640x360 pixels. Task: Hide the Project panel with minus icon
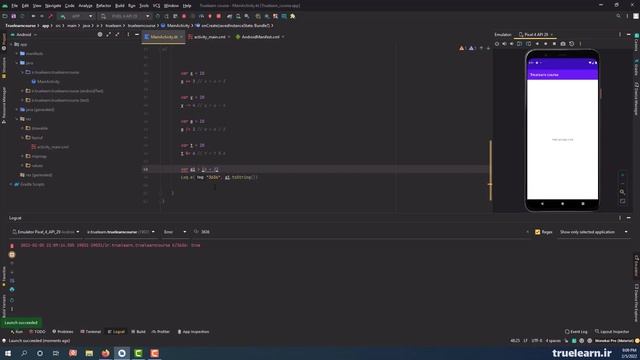(137, 35)
